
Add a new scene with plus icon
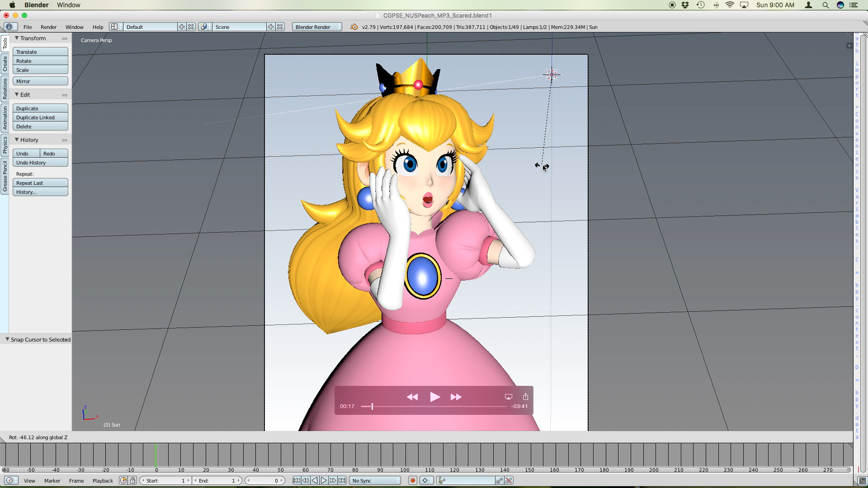click(x=271, y=27)
